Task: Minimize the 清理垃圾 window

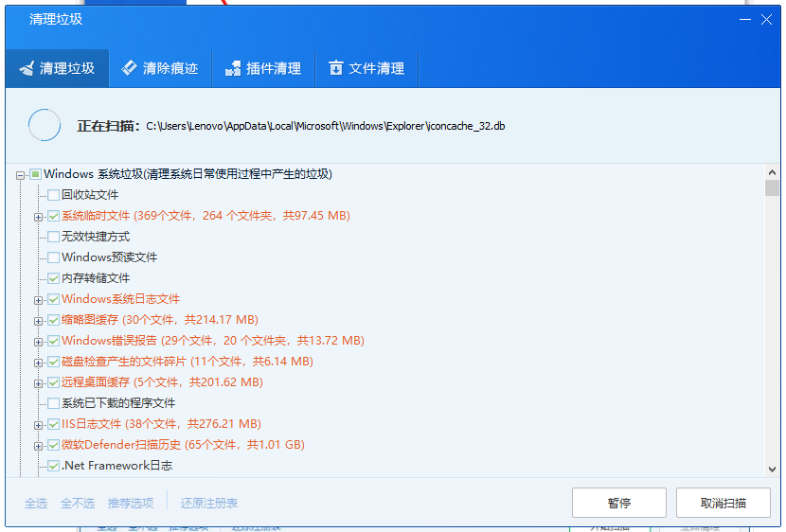Action: (x=745, y=20)
